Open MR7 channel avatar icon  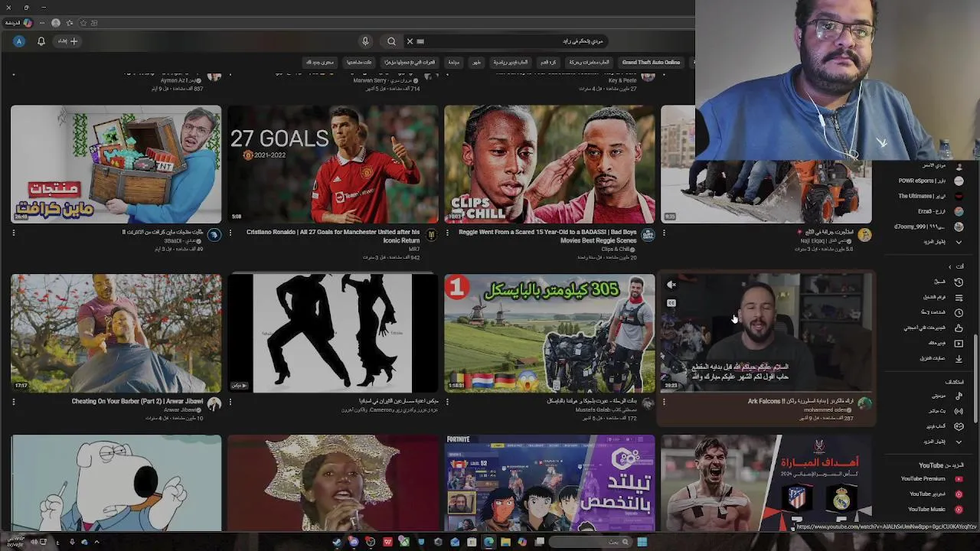click(431, 235)
